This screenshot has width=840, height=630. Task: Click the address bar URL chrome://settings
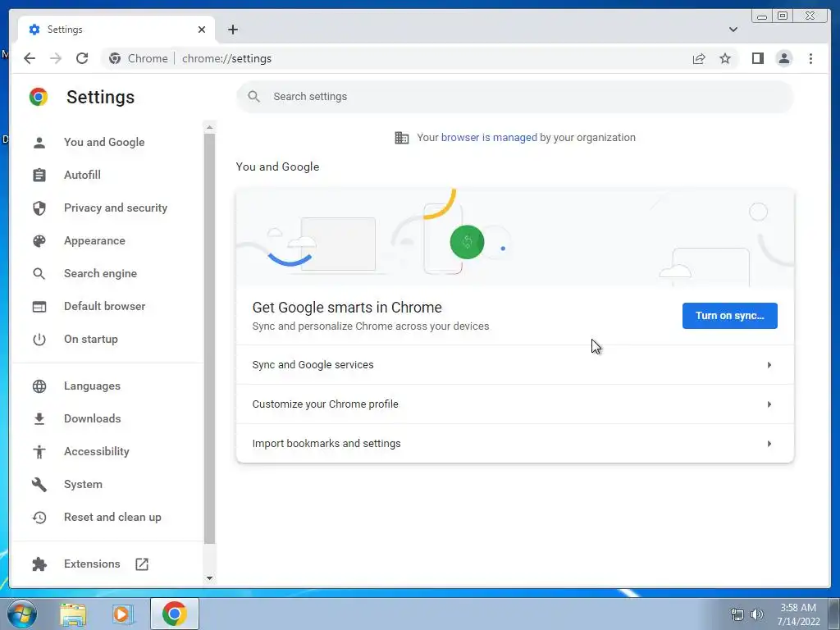click(x=226, y=58)
